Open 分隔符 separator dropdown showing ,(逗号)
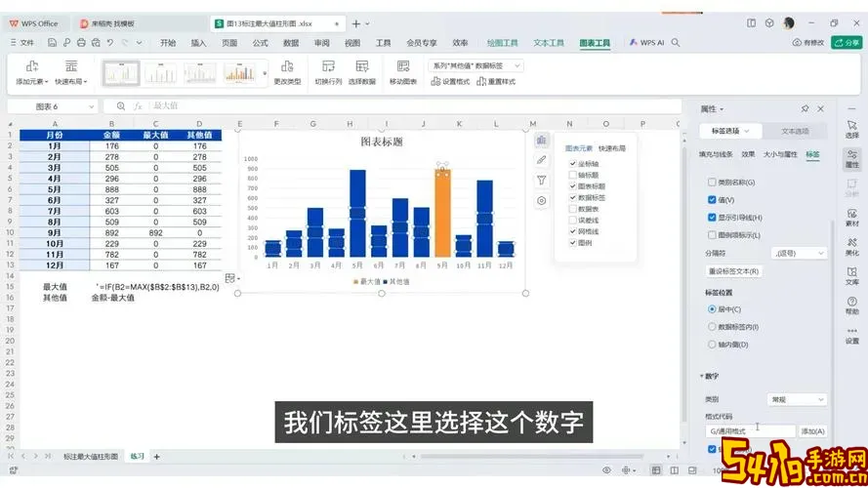 799,254
